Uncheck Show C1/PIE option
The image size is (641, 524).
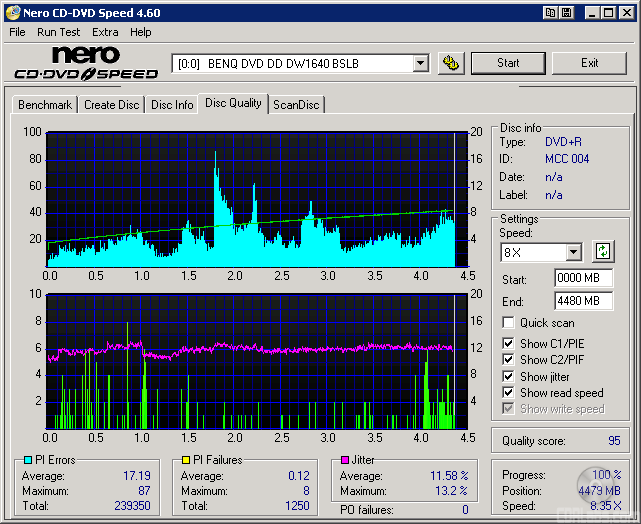tap(509, 344)
